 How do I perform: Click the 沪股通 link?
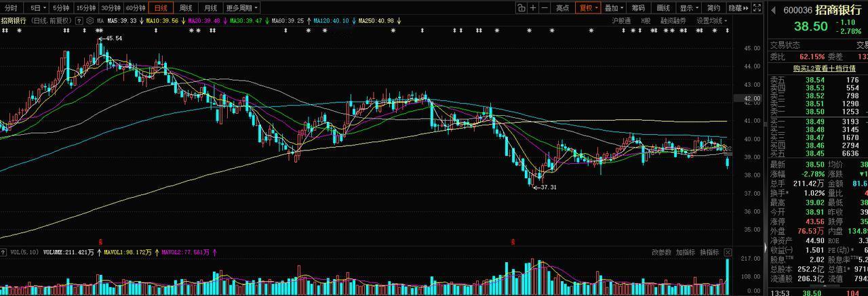(x=622, y=21)
